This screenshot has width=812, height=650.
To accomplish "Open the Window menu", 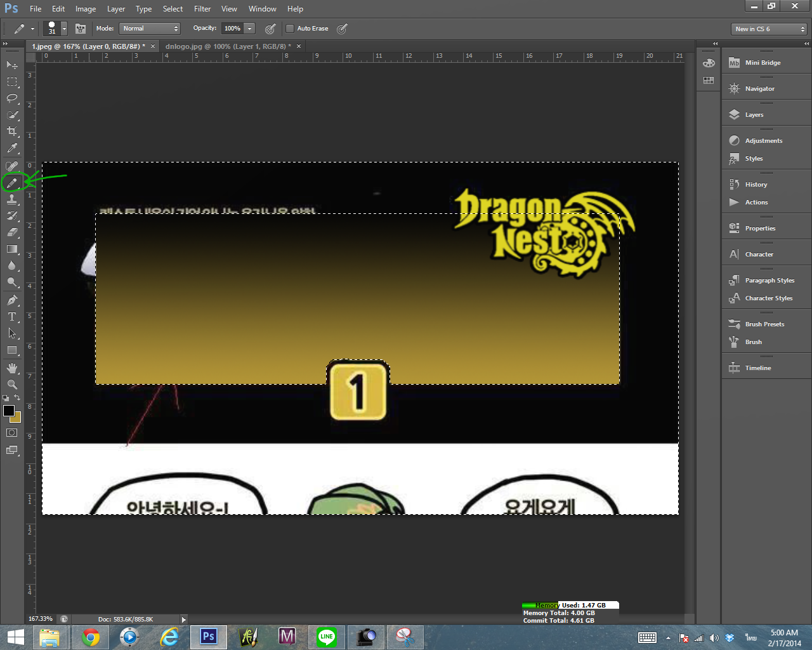I will (263, 9).
